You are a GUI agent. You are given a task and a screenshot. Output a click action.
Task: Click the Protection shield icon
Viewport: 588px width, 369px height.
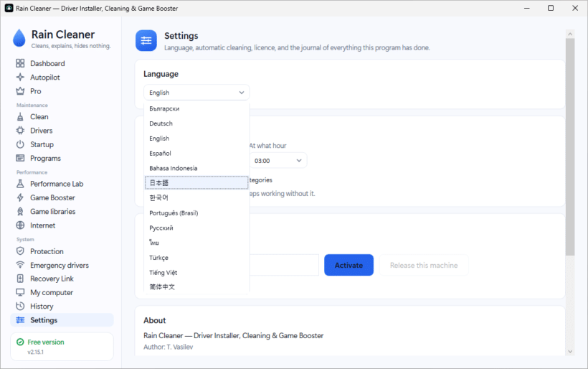pos(20,251)
